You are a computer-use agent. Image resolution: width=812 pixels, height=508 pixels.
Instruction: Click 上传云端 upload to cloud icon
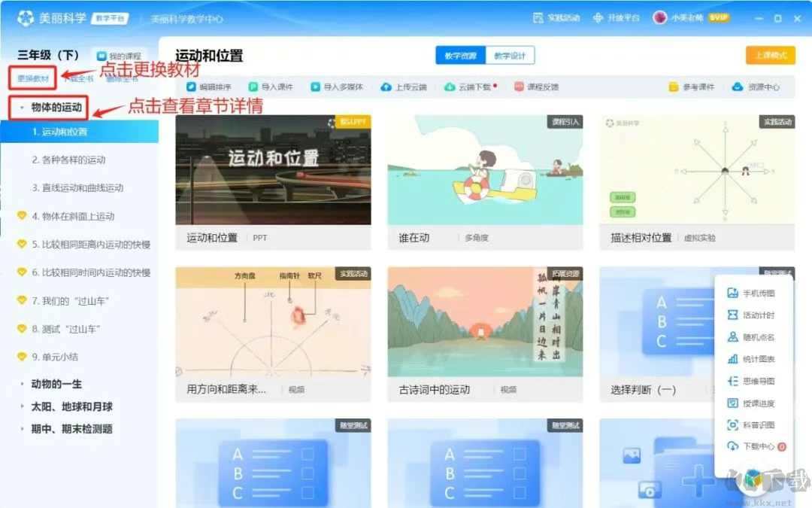(x=386, y=87)
